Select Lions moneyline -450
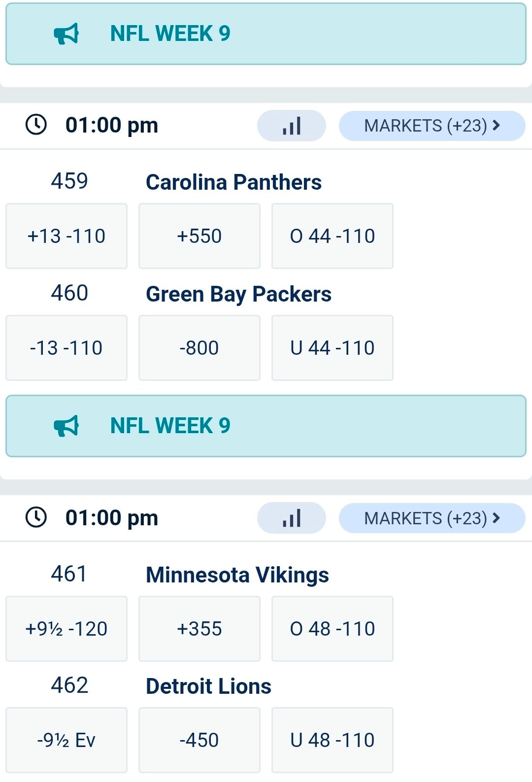532x782 pixels. 199,740
